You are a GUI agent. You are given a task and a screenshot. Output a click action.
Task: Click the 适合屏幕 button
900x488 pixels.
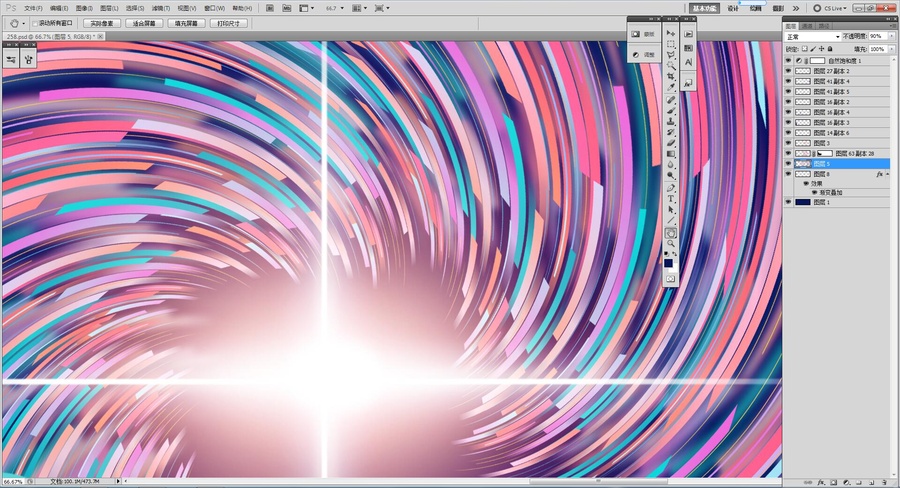144,24
